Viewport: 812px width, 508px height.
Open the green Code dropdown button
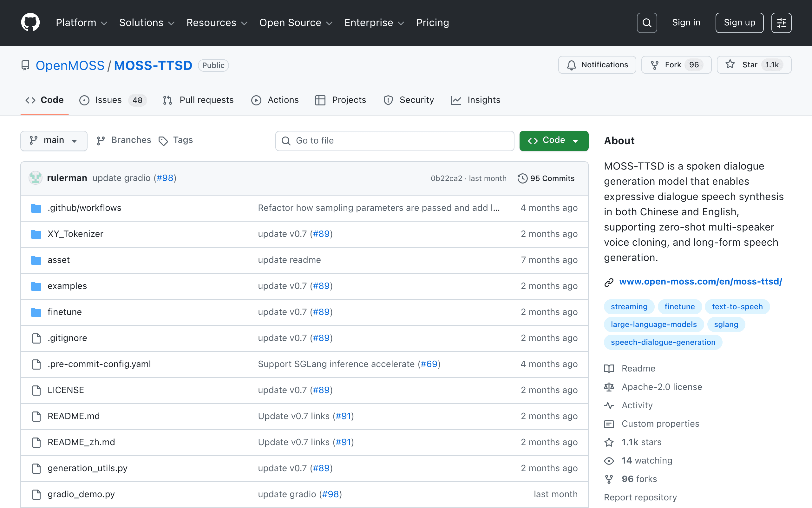[553, 140]
